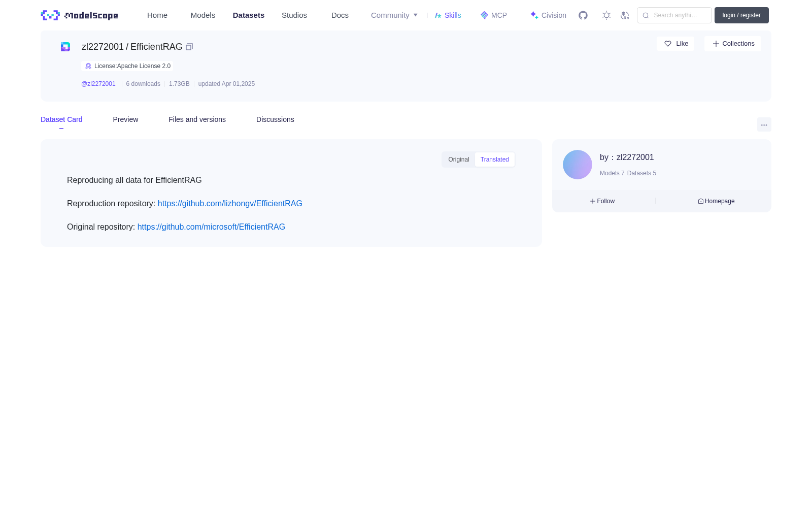Click the zl2272001 / EfficientRAG title
The height and width of the screenshot is (508, 812).
(132, 47)
